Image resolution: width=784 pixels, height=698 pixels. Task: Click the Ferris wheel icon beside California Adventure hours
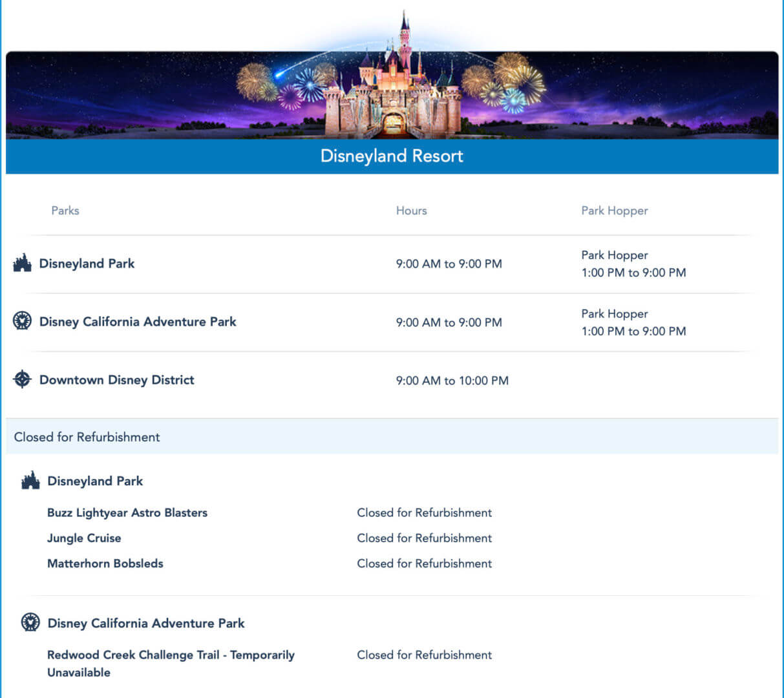pos(23,321)
